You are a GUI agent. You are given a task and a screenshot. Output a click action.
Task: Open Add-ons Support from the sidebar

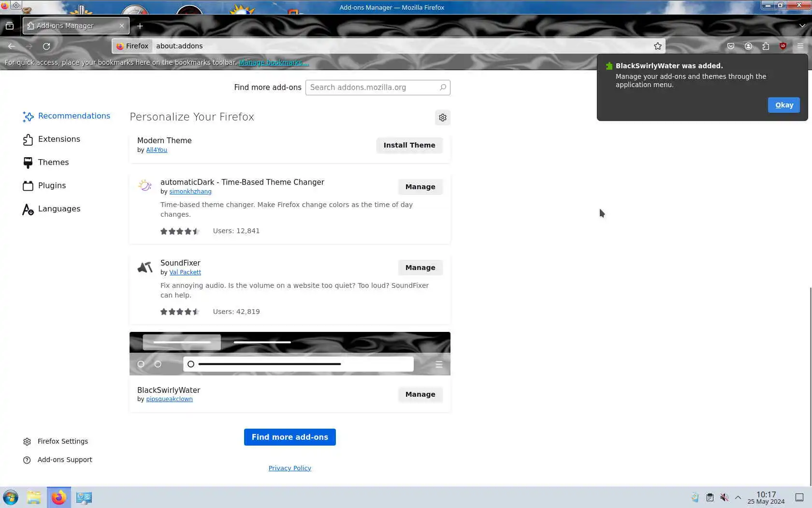tap(58, 460)
